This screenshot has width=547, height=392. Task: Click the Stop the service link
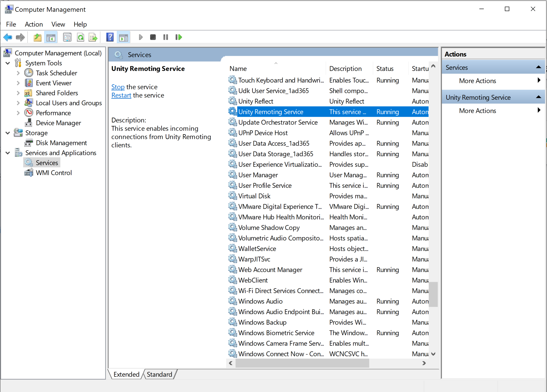118,87
